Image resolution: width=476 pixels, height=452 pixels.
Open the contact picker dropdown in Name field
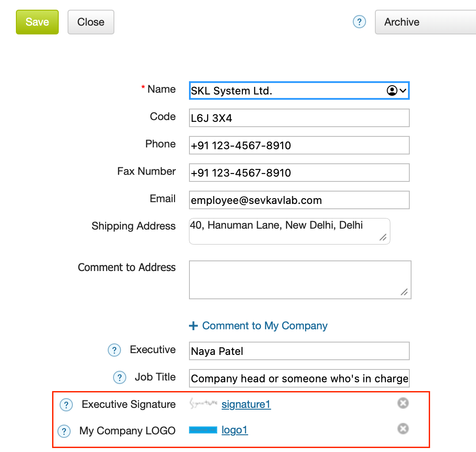pos(397,90)
